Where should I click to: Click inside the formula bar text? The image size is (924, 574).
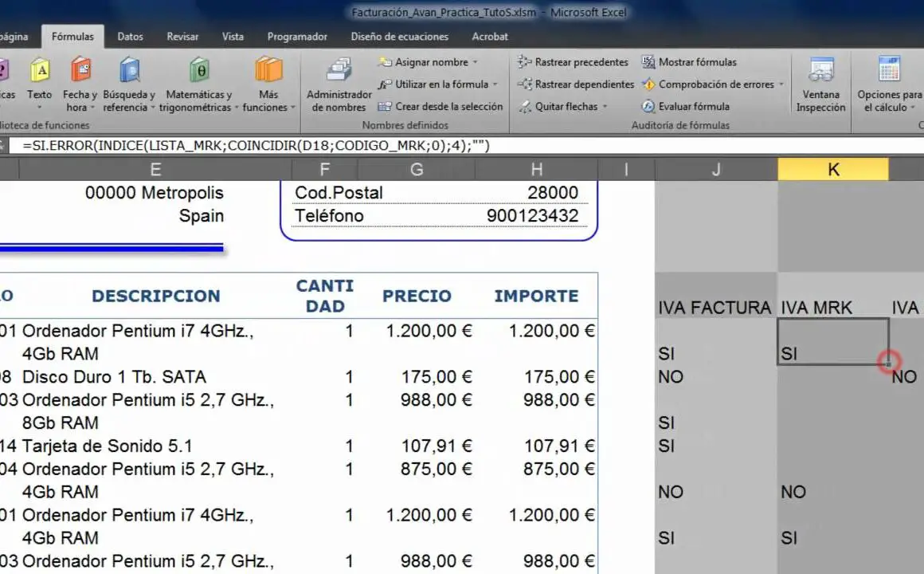(255, 145)
